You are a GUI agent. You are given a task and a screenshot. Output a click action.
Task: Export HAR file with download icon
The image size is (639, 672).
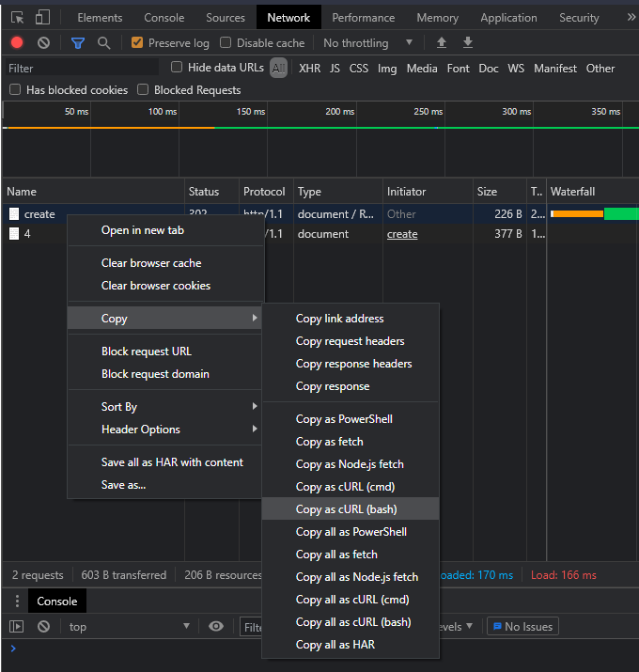click(x=468, y=42)
